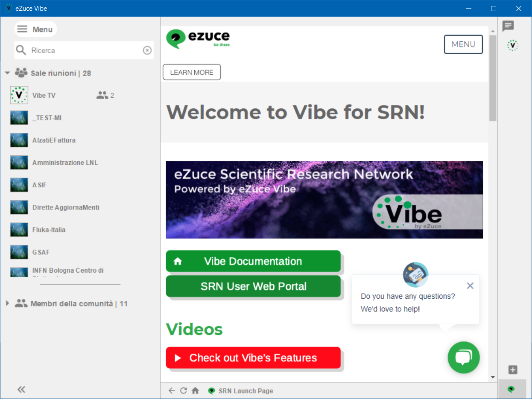Click the Vibe TV room avatar icon
This screenshot has width=532, height=399.
click(19, 95)
